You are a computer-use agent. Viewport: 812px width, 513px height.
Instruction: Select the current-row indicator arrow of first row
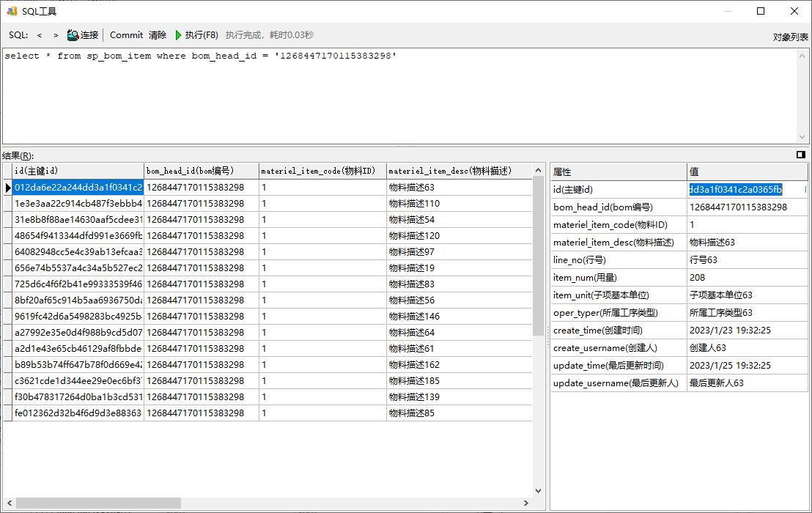tap(8, 188)
